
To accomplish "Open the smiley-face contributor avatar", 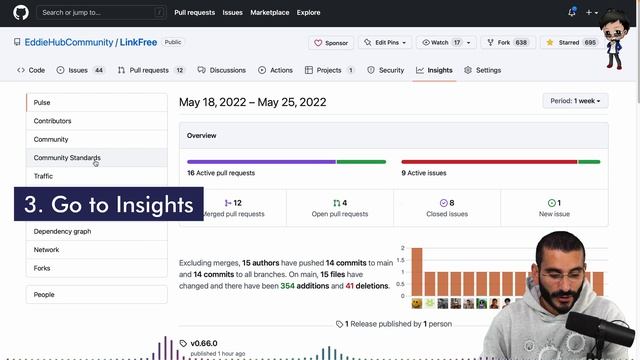I will (x=417, y=303).
